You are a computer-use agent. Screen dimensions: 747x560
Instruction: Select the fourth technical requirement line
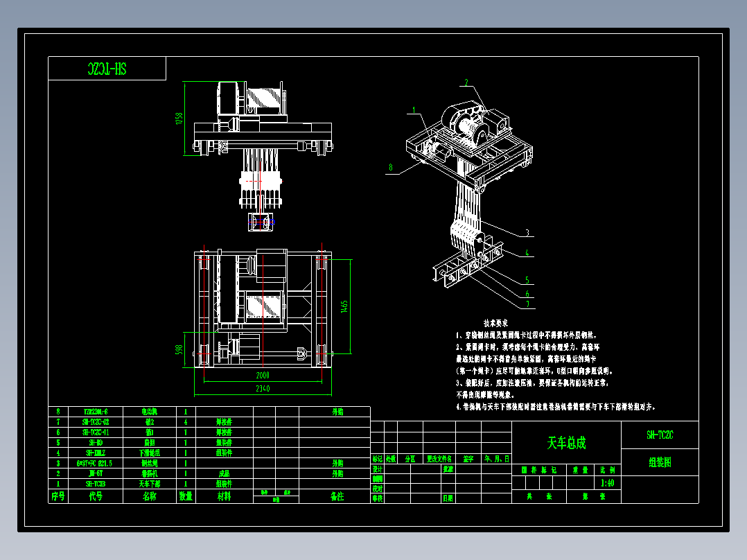(556, 407)
